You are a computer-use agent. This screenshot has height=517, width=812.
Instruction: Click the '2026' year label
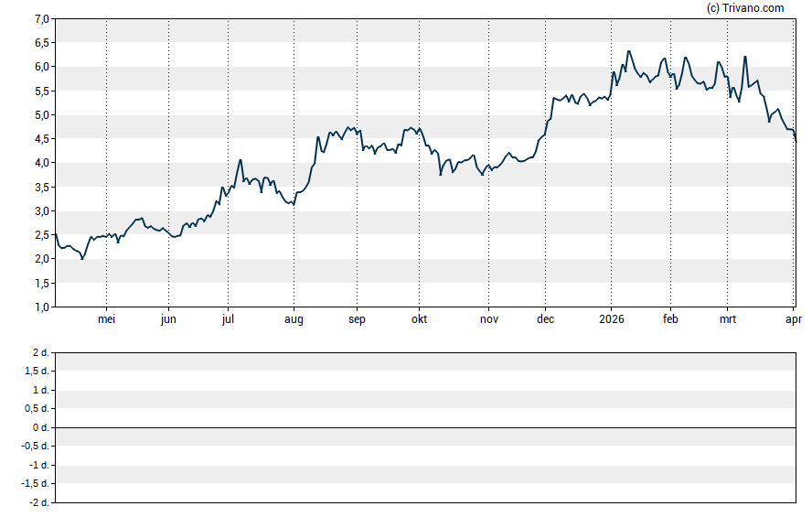[x=612, y=319]
